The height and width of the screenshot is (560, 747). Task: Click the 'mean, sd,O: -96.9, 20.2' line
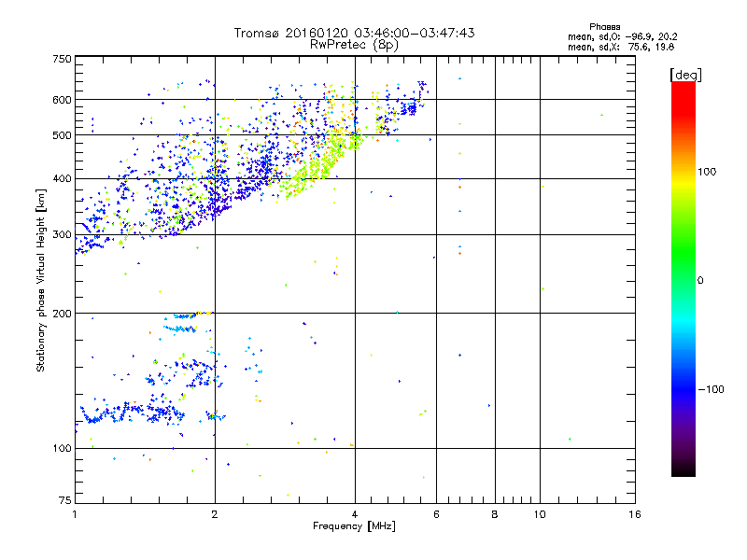(x=622, y=36)
